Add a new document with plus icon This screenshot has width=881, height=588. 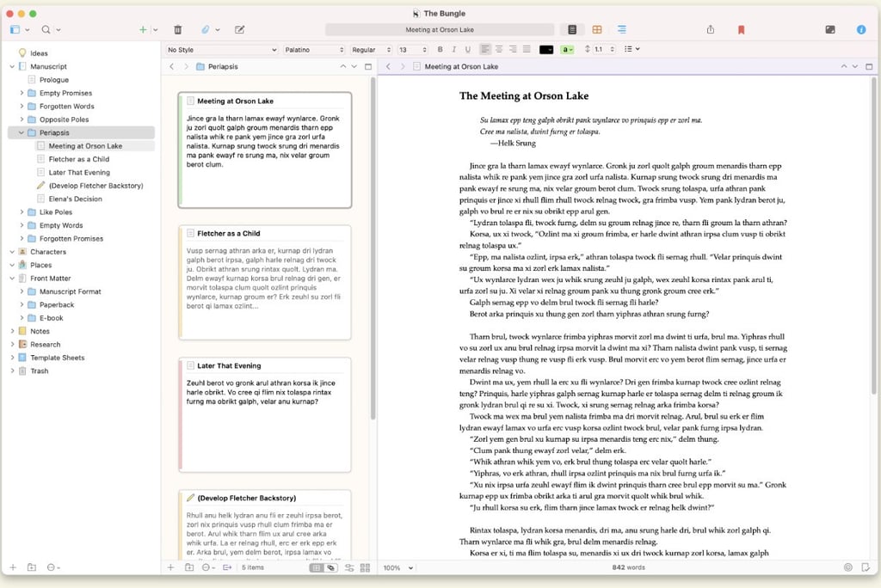pos(143,29)
